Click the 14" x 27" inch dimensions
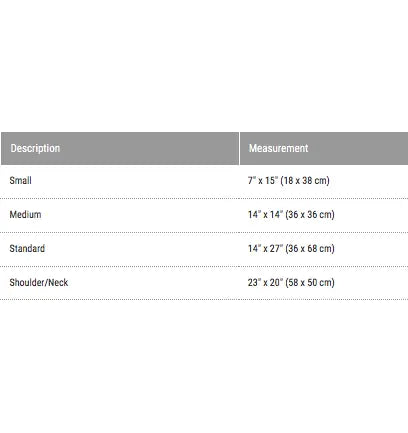 [265, 248]
